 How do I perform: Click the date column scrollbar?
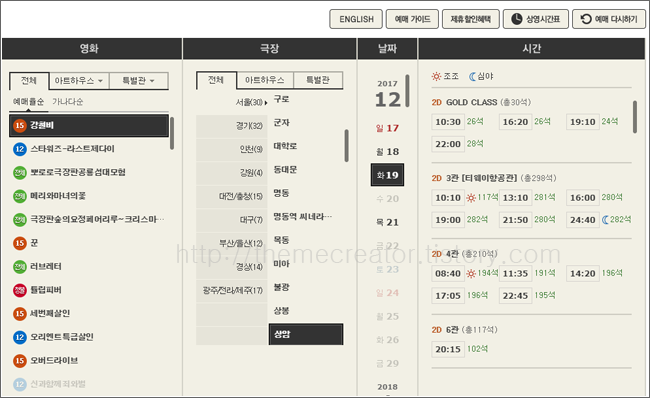coord(407,91)
